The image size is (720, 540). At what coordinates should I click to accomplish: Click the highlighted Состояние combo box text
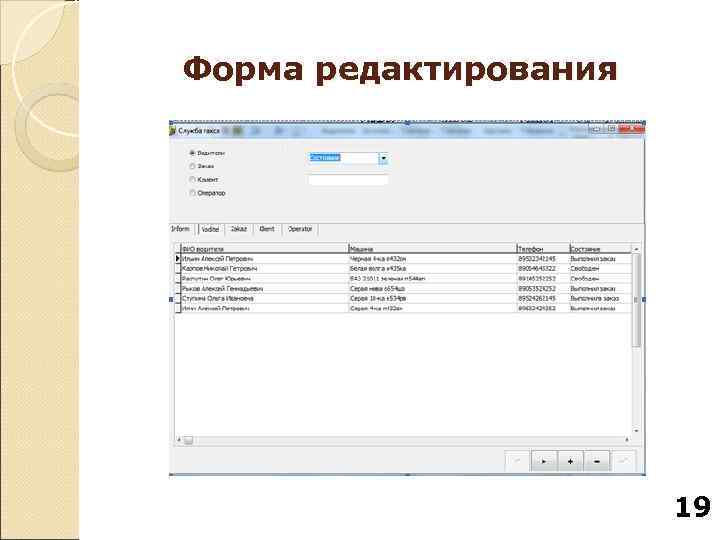tap(325, 158)
